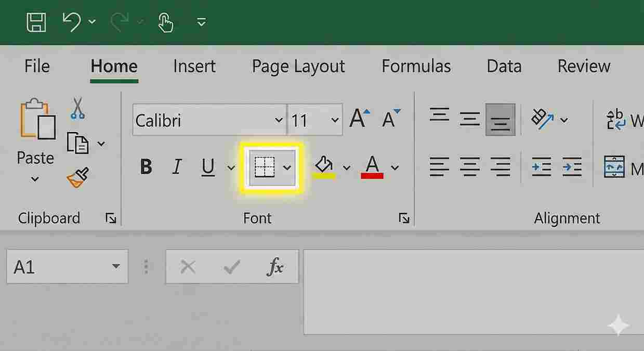Toggle Bold formatting
Screen dimensions: 644x351
pos(146,167)
